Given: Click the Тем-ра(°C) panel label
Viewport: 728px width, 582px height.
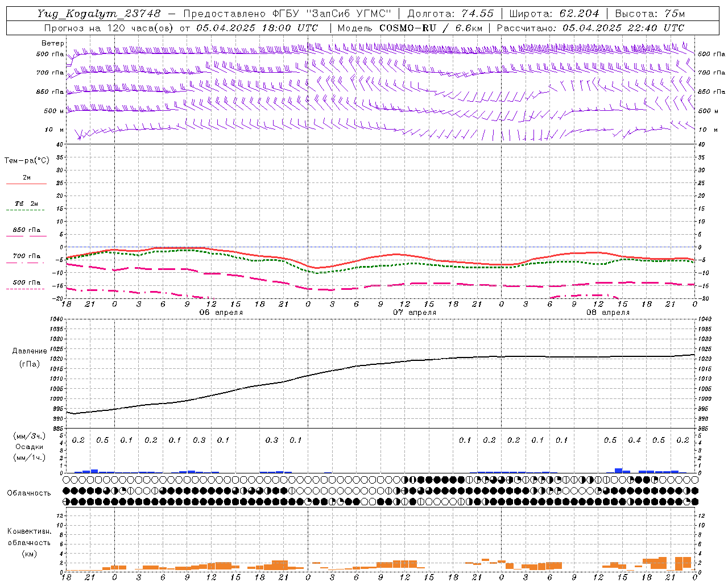Looking at the screenshot, I should pyautogui.click(x=27, y=161).
